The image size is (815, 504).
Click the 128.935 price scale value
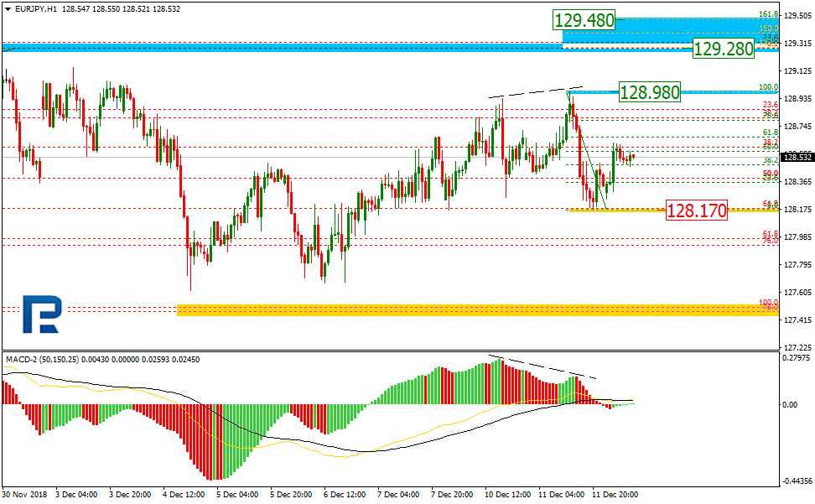point(797,98)
